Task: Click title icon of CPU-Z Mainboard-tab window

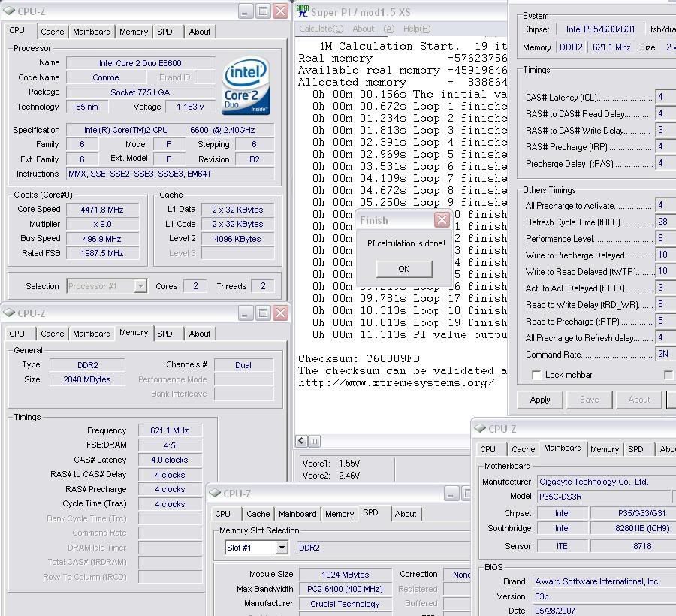Action: [x=480, y=428]
